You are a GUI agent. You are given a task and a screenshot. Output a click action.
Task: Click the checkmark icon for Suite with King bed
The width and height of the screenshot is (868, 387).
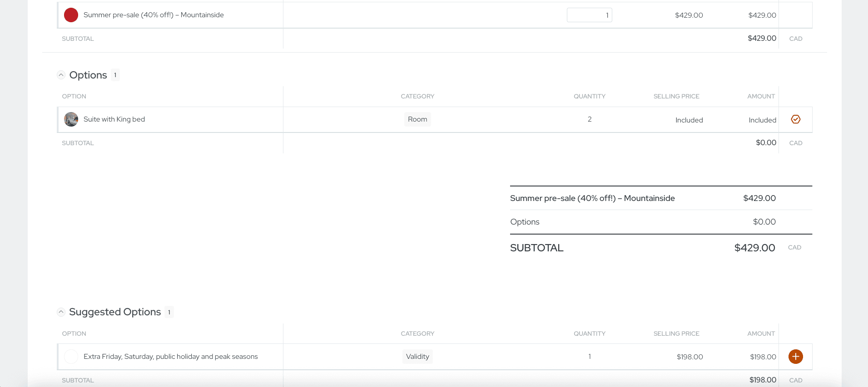click(795, 119)
